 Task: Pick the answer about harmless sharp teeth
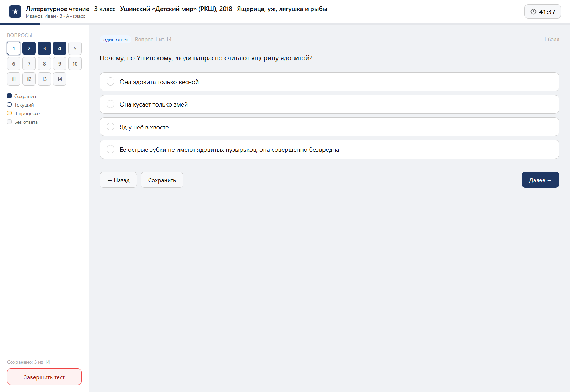click(x=329, y=149)
